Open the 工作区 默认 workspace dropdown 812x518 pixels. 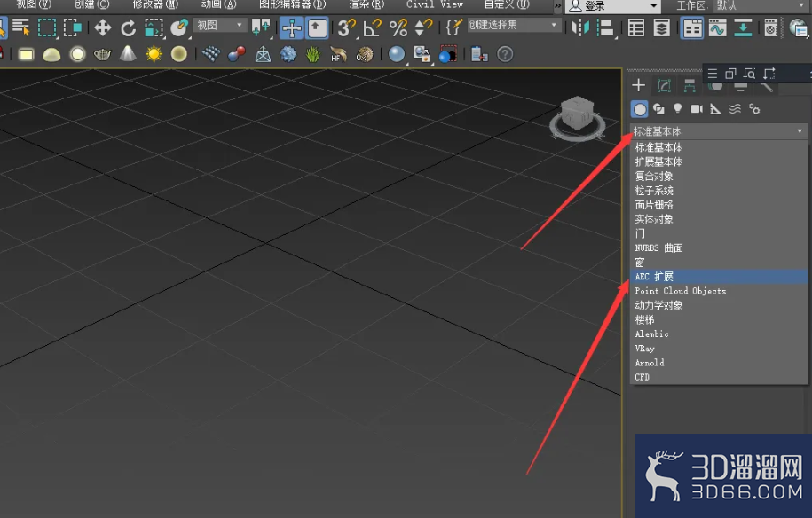pos(761,5)
